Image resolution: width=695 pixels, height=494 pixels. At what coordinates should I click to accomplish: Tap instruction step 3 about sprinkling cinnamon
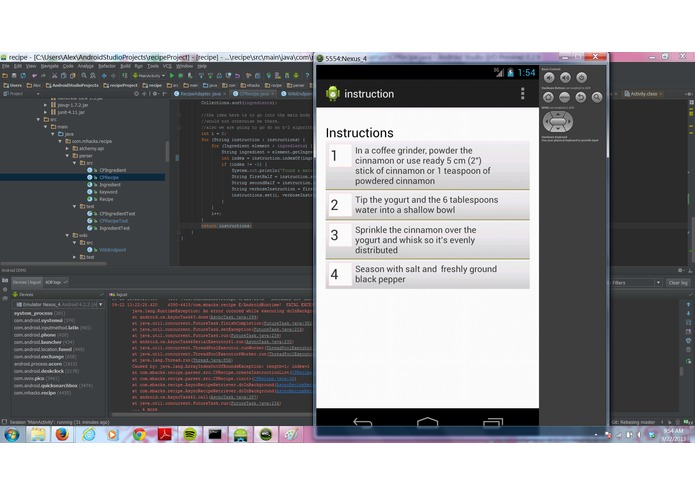click(427, 240)
